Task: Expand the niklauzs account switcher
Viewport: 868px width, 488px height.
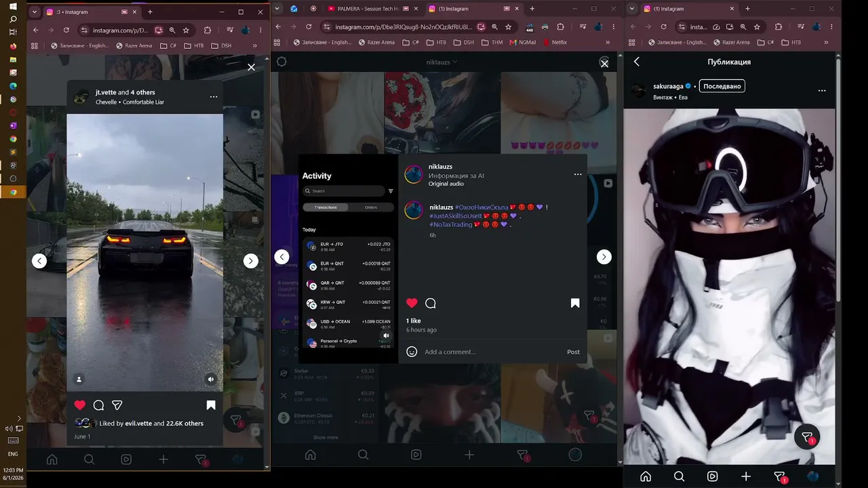Action: click(441, 62)
